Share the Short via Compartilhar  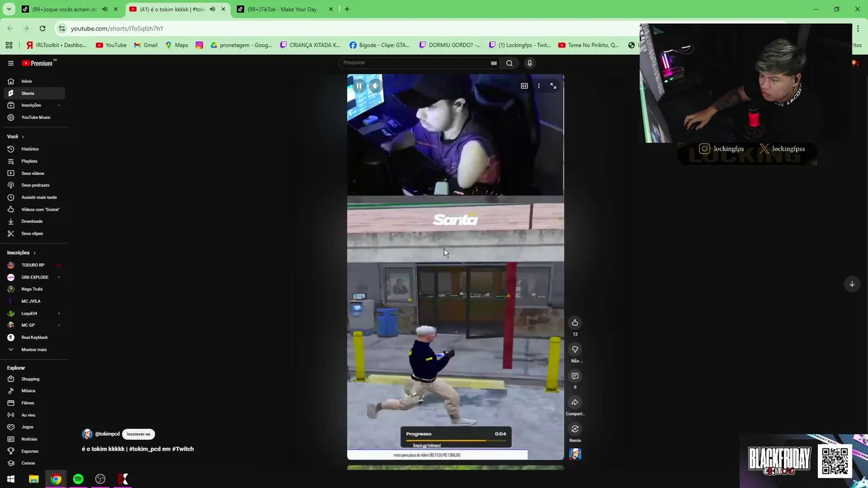click(575, 403)
